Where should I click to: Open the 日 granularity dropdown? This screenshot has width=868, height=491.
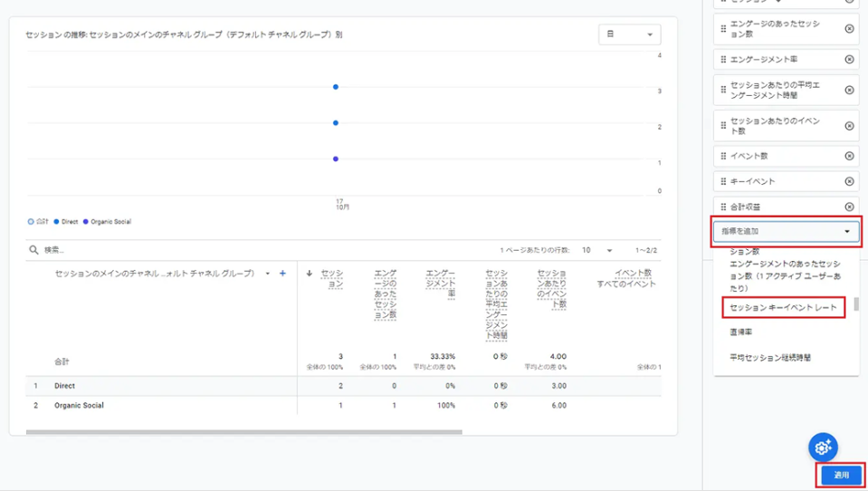pos(629,34)
